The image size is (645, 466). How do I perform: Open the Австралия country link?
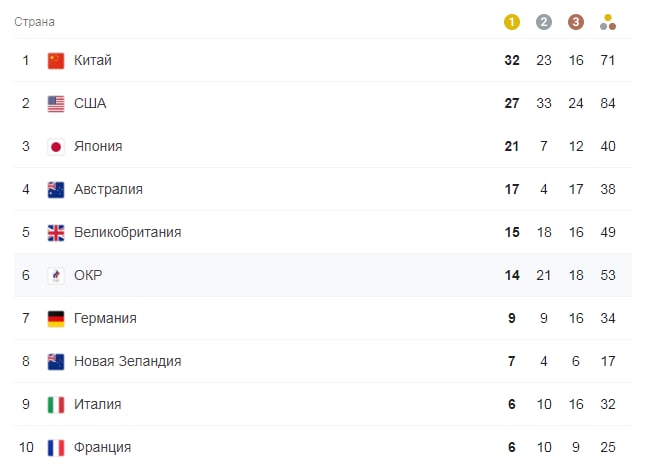(x=108, y=189)
